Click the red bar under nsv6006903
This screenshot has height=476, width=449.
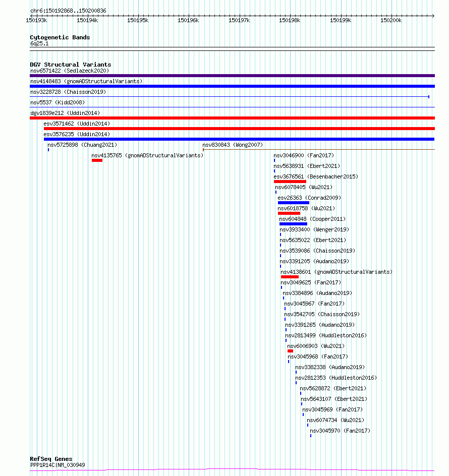point(291,352)
